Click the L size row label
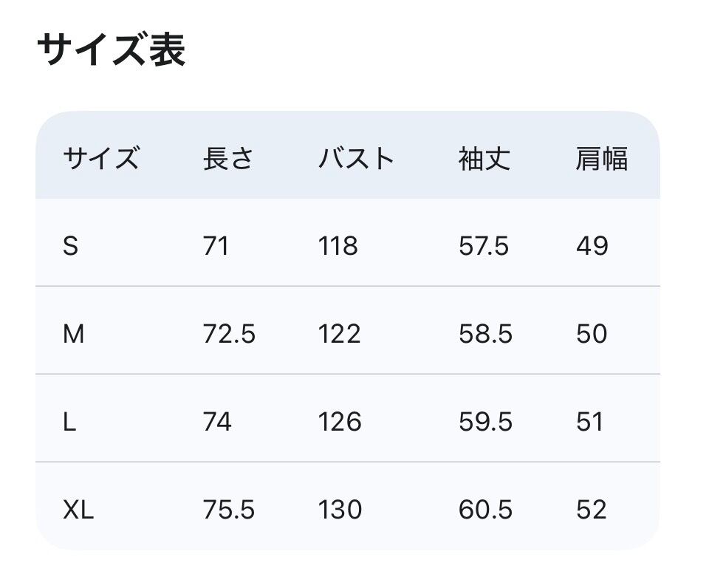The height and width of the screenshot is (588, 709). 69,422
